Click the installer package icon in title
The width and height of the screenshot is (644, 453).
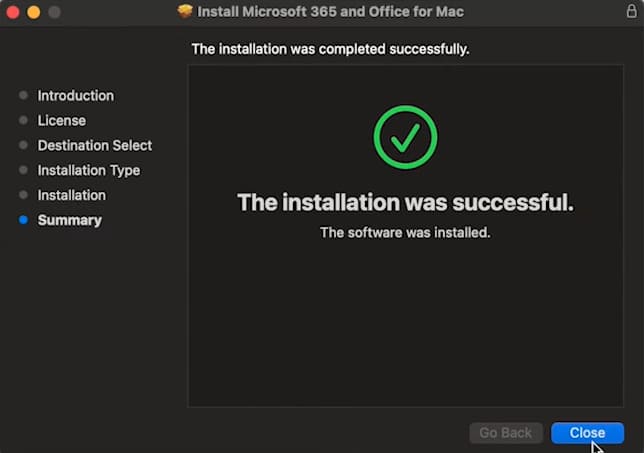pos(184,12)
